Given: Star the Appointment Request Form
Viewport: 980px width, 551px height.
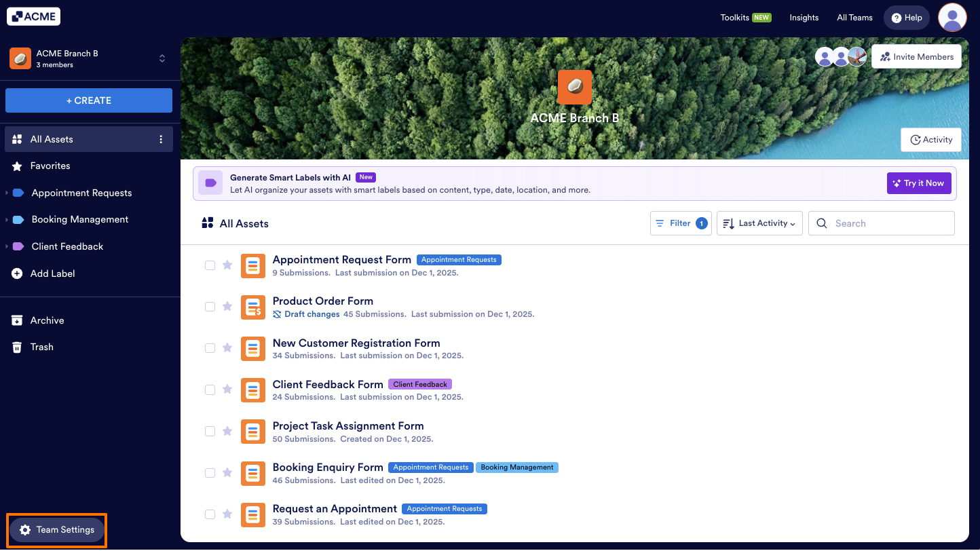Looking at the screenshot, I should click(x=227, y=265).
